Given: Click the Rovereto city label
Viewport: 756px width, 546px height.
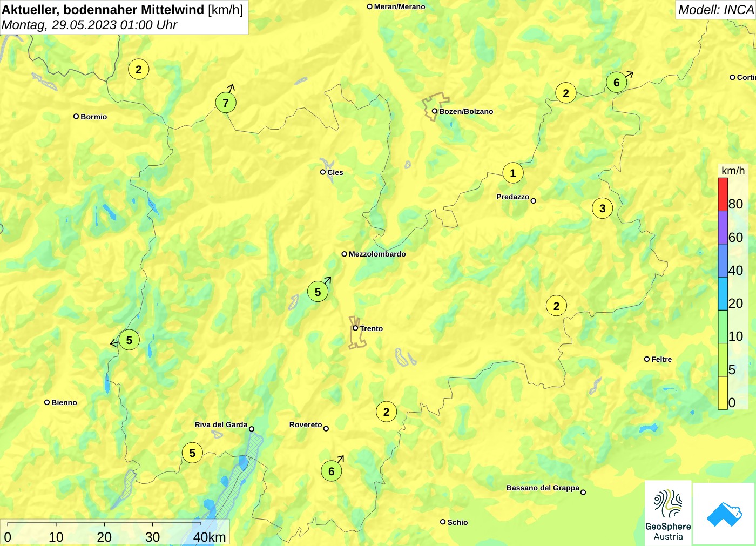Looking at the screenshot, I should coord(306,424).
